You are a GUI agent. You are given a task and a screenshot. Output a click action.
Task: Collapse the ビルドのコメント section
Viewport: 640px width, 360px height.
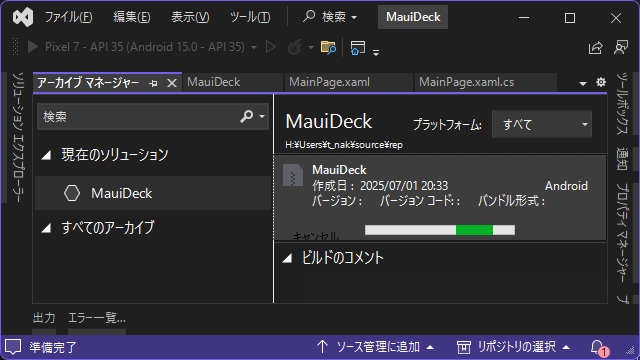(287, 258)
